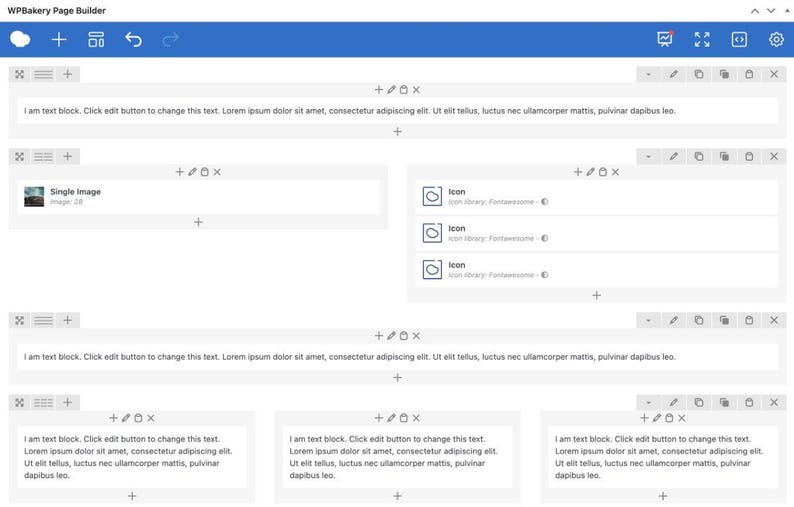
Task: Switch editor to fullscreen mode
Action: (702, 39)
